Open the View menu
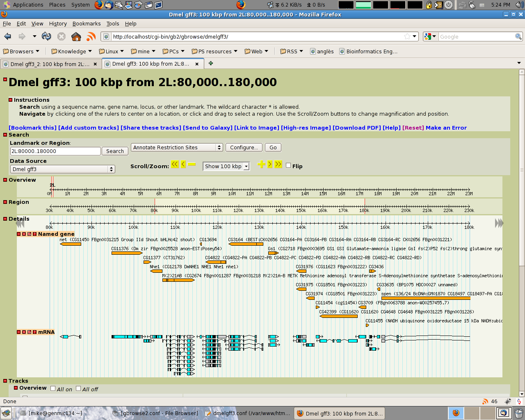The image size is (525, 420). [x=37, y=24]
